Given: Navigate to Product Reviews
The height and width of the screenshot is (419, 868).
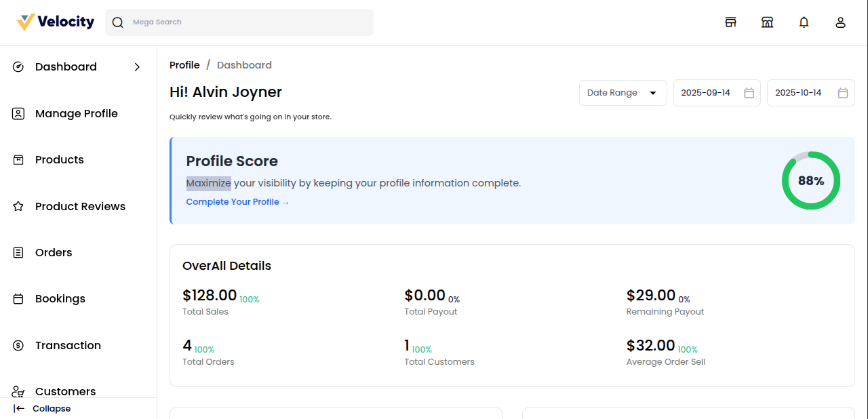Looking at the screenshot, I should coord(80,206).
